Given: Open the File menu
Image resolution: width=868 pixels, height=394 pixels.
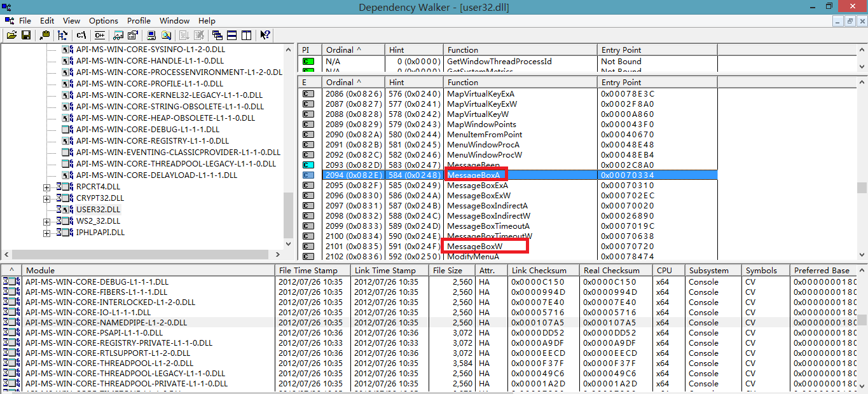Looking at the screenshot, I should 25,21.
